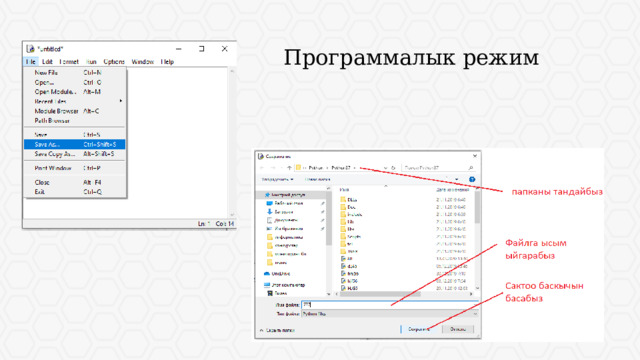
Task: Collapse folders with Hide folders (Скрыть папки)
Action: pos(277,330)
